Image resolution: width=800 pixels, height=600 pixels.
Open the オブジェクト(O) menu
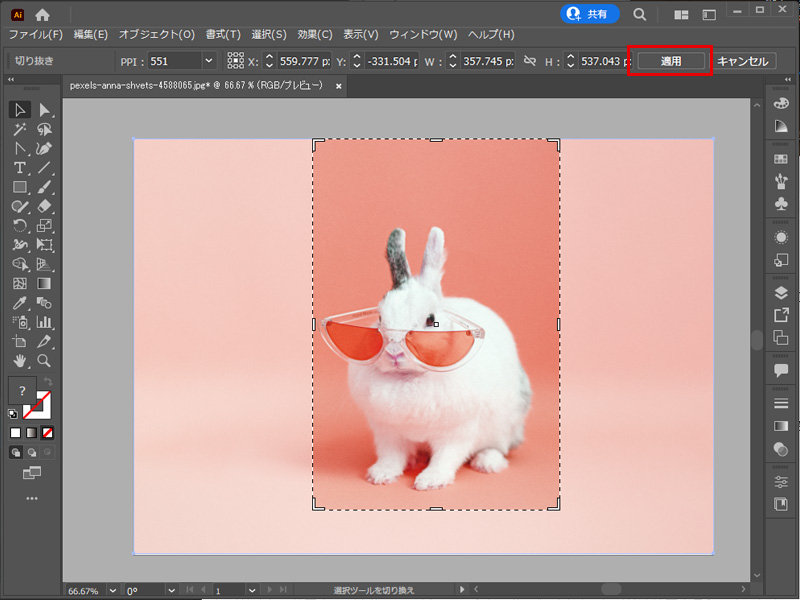tap(157, 35)
